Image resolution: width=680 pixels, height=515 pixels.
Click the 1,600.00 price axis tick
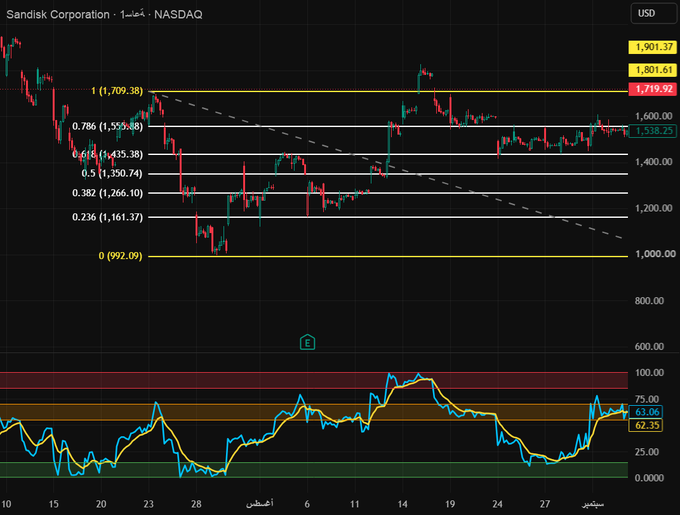[654, 116]
